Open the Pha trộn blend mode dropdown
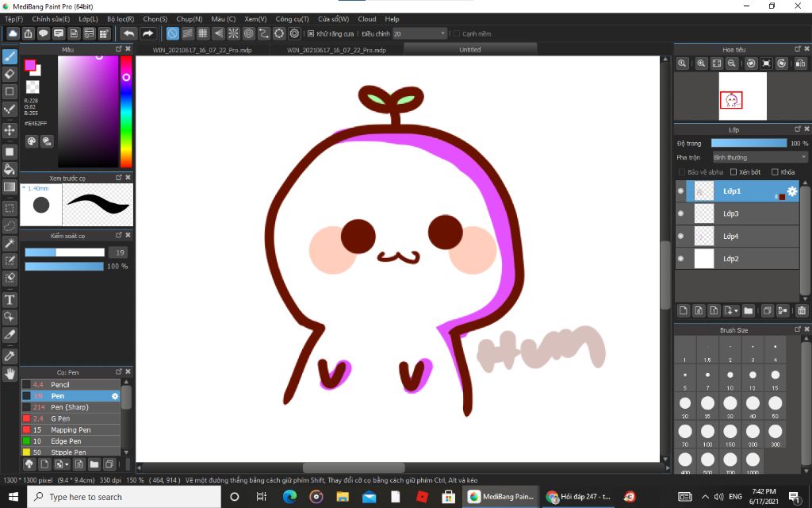812x508 pixels. coord(760,157)
